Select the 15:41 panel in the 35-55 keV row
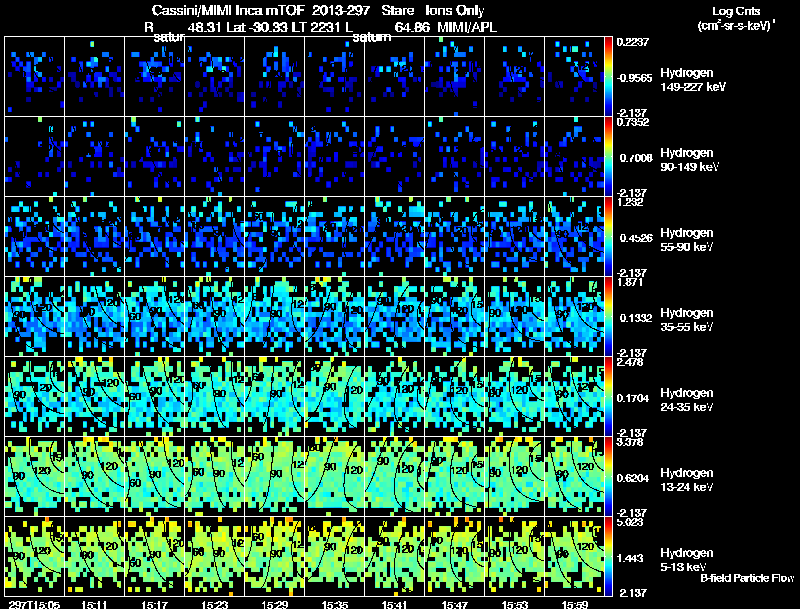This screenshot has height=609, width=800. click(394, 316)
